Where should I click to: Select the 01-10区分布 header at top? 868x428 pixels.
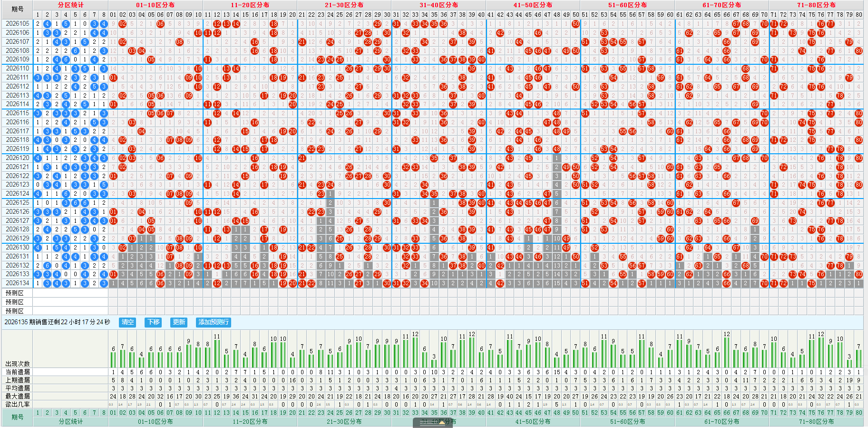(x=156, y=5)
